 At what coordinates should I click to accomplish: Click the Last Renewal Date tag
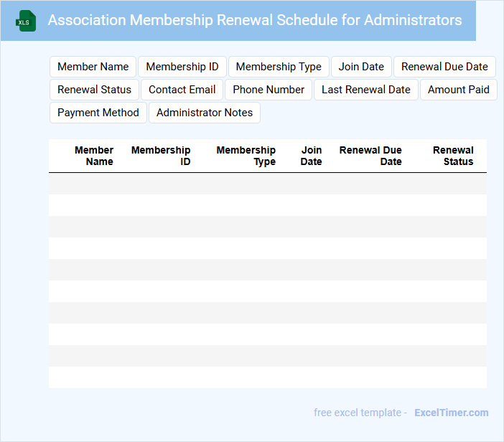(365, 90)
